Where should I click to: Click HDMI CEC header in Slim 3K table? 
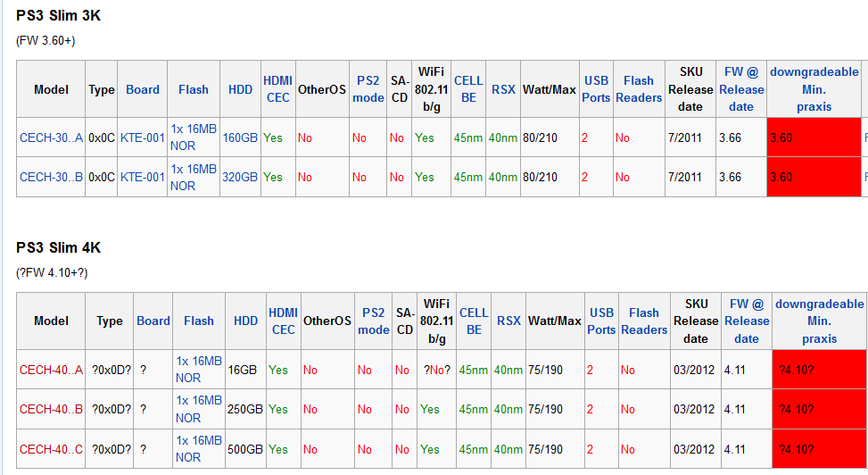pyautogui.click(x=278, y=89)
